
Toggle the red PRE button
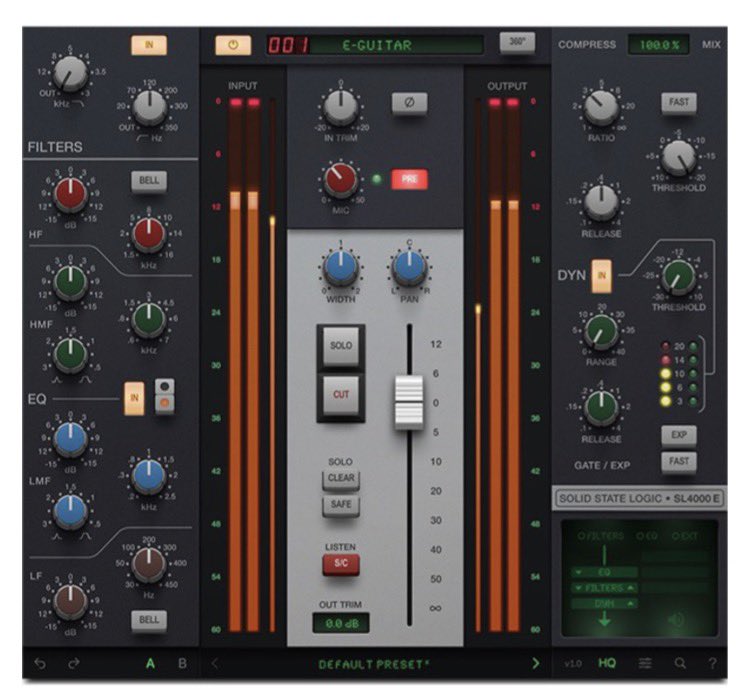tap(409, 179)
